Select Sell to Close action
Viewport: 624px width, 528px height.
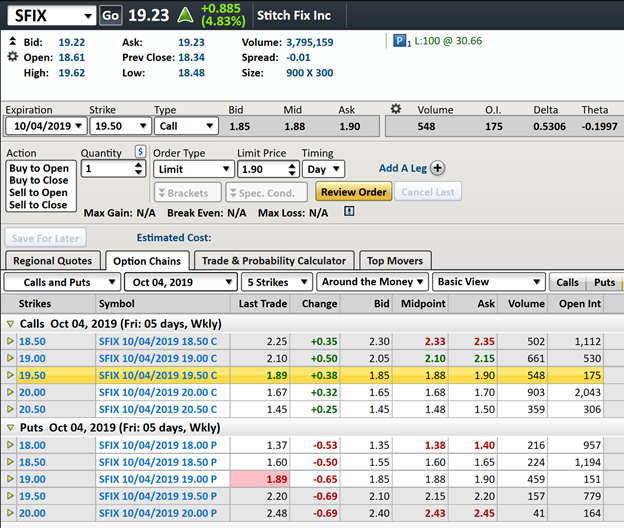tap(39, 204)
